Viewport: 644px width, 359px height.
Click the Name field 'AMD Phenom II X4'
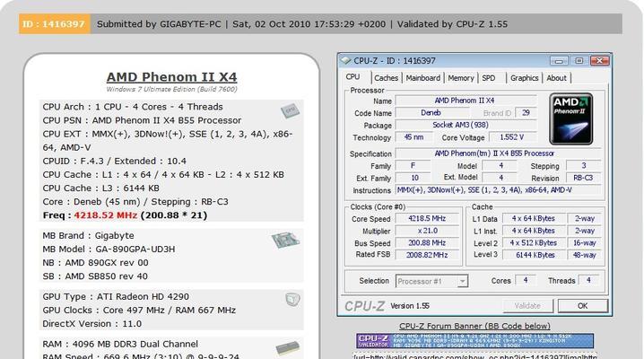click(x=466, y=101)
